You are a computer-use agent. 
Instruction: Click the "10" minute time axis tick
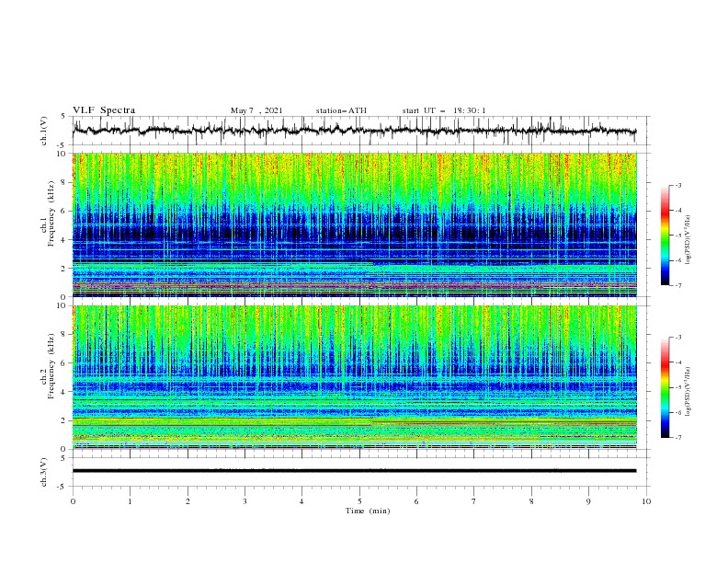coord(646,501)
